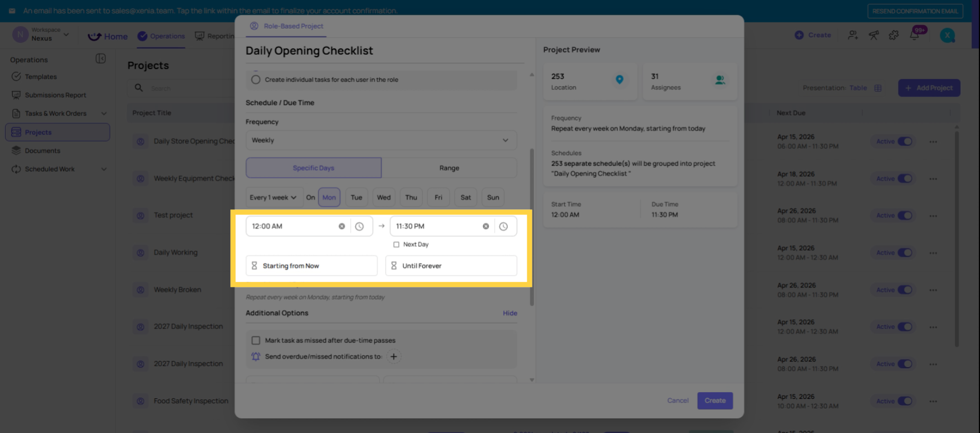Click the Assignees person icon in Project Preview
The height and width of the screenshot is (433, 980).
coord(720,80)
